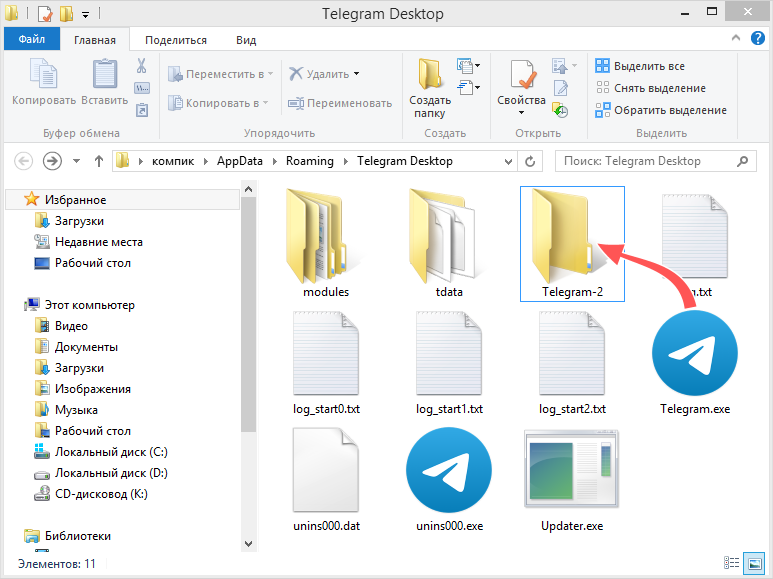Select the unins000.exe file icon

tap(449, 470)
